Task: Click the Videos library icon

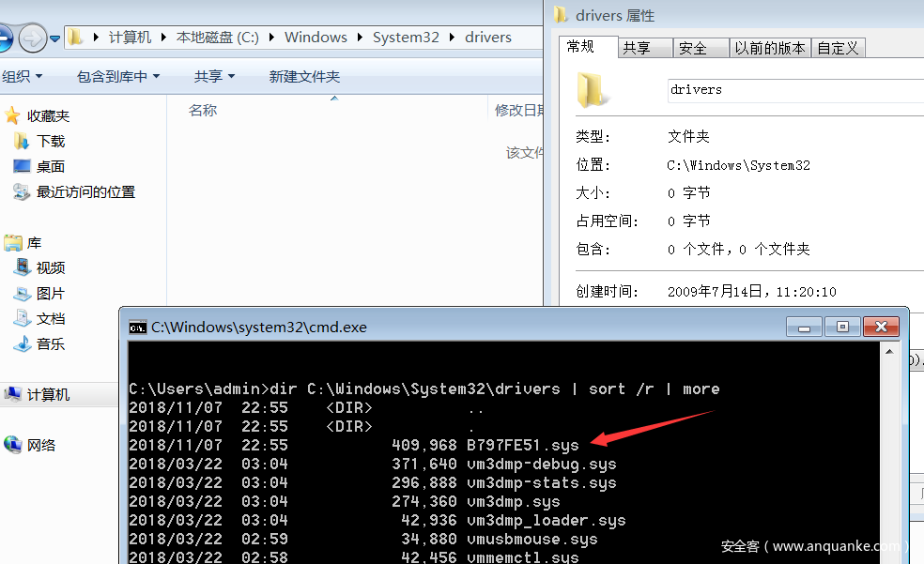Action: coord(23,267)
